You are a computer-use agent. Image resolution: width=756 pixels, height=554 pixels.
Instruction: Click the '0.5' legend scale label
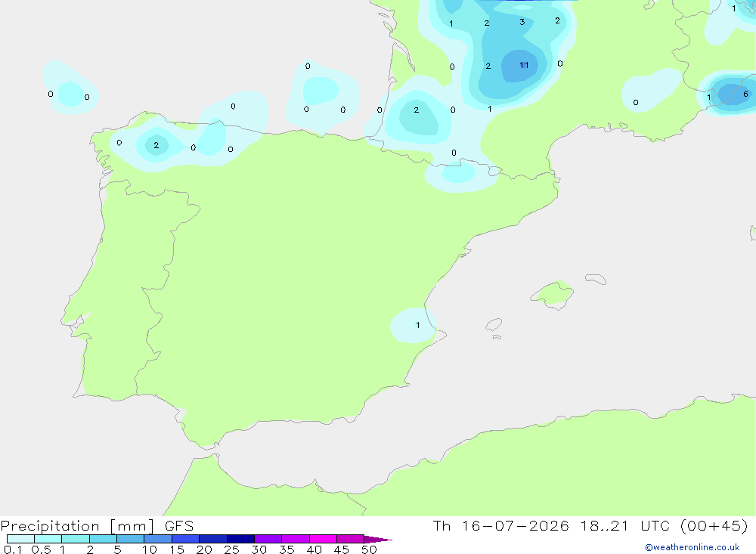[41, 549]
